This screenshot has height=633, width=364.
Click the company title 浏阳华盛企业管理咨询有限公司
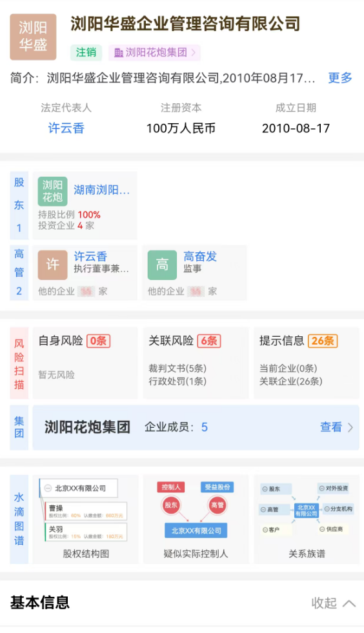coord(185,24)
